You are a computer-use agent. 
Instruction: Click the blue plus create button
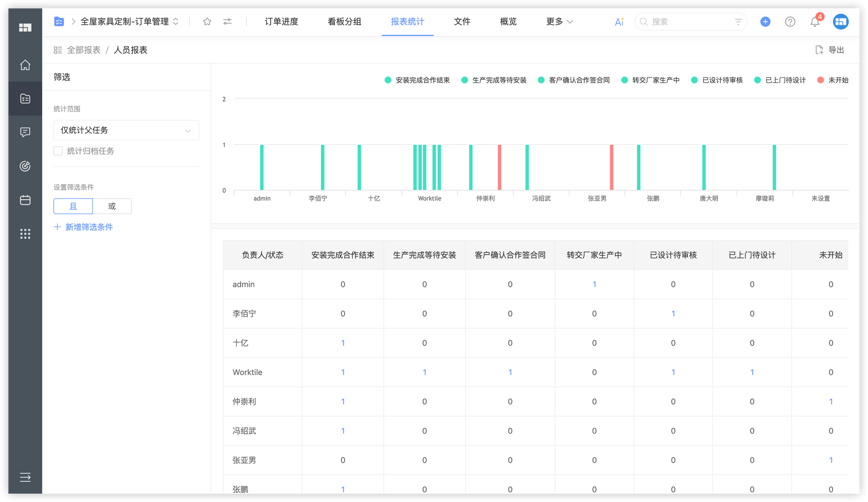(x=765, y=22)
